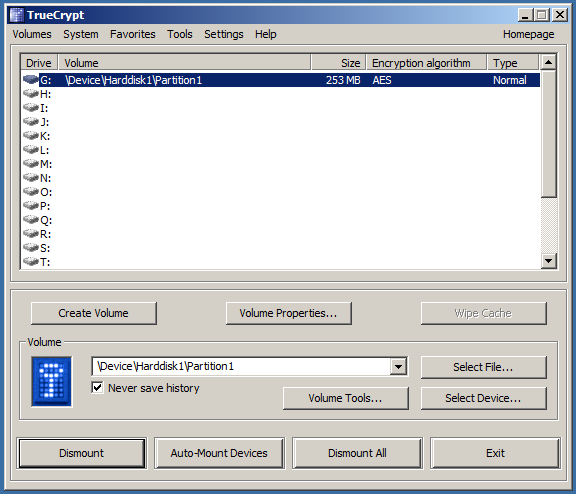
Task: Close the TrueCrypt window
Action: 560,15
